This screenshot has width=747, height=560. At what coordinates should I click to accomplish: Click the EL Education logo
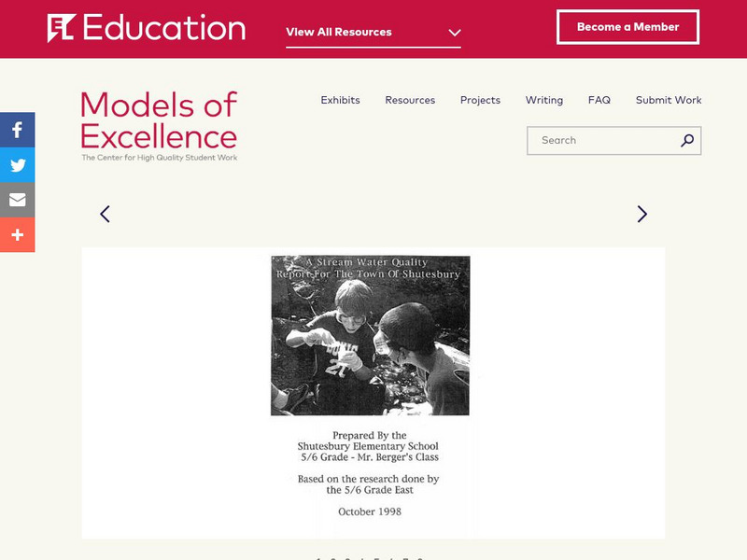pyautogui.click(x=147, y=28)
